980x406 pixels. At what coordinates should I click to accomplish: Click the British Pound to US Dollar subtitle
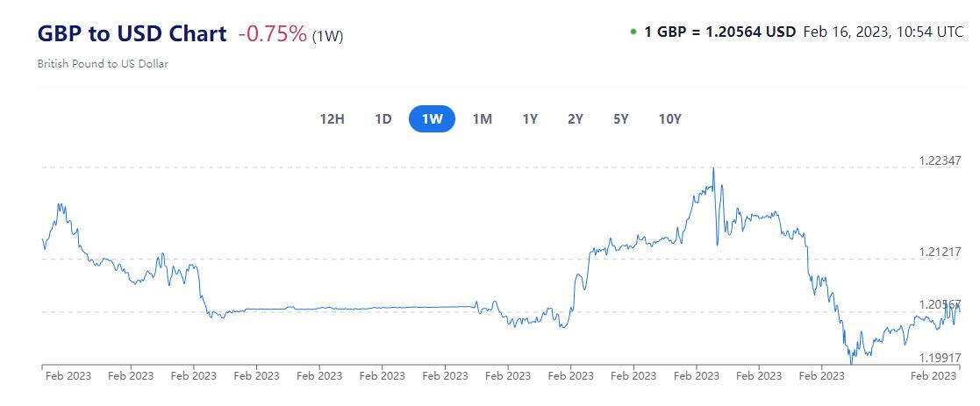(x=103, y=64)
